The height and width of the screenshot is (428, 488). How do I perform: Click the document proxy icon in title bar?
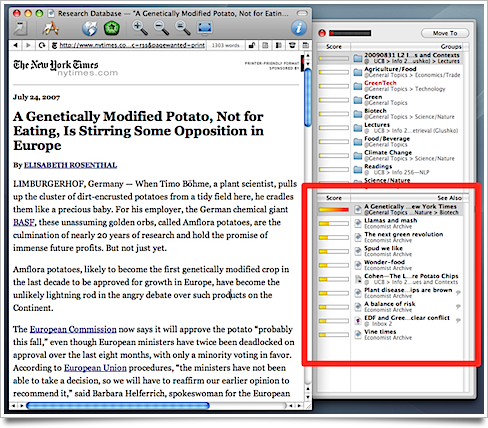tap(51, 14)
